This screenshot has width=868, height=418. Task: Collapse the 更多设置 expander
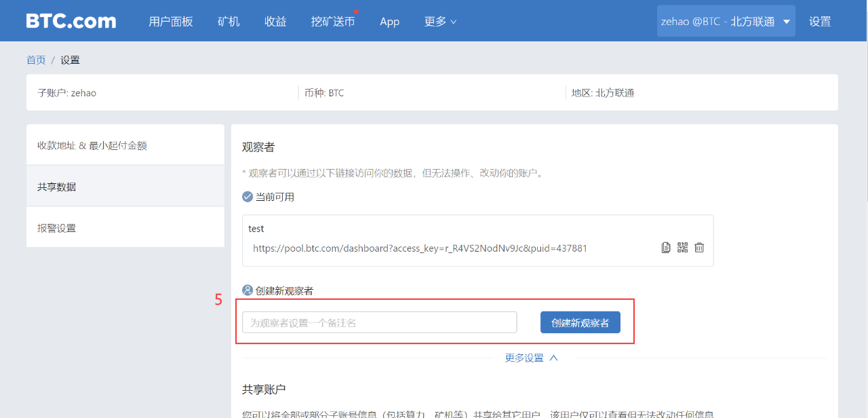(532, 358)
